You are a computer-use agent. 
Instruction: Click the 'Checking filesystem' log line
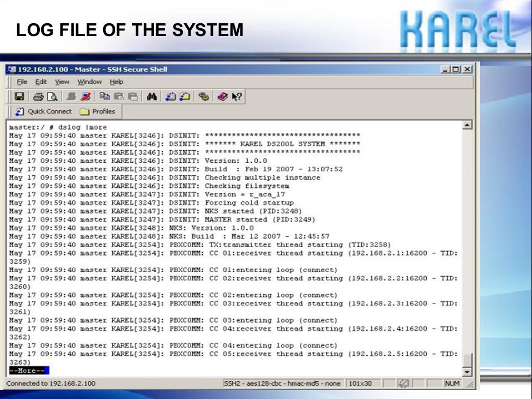coord(149,186)
